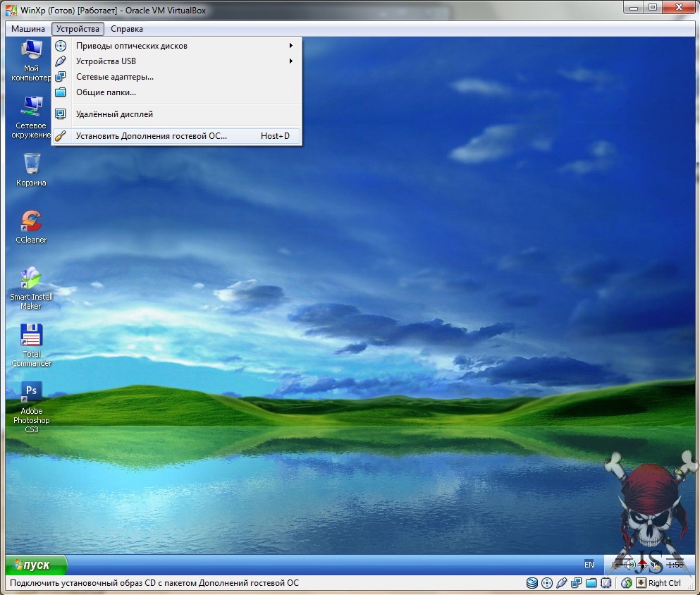Click the USB plug icon in menu

61,61
